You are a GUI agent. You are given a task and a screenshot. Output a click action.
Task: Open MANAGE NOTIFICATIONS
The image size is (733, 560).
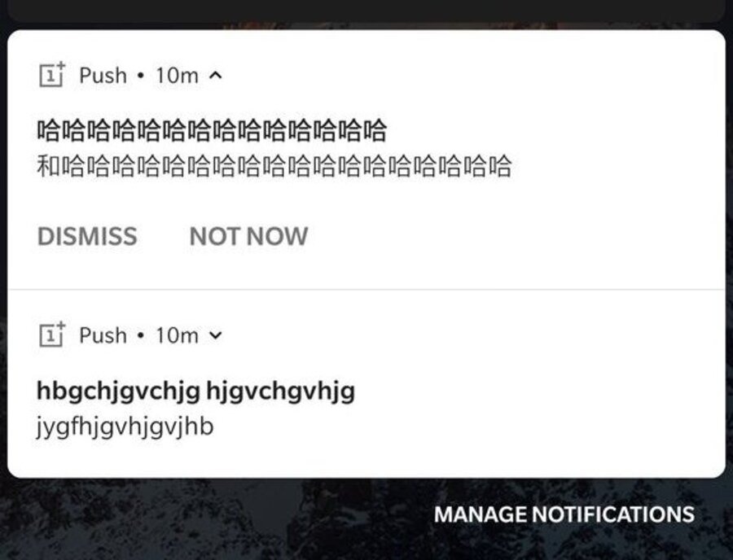564,514
